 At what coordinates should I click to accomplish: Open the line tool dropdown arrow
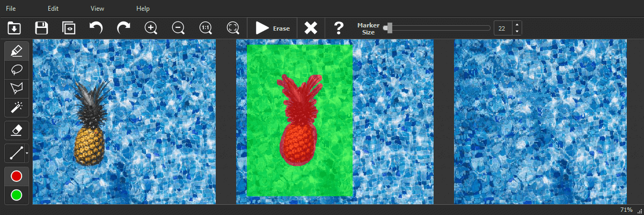27,154
